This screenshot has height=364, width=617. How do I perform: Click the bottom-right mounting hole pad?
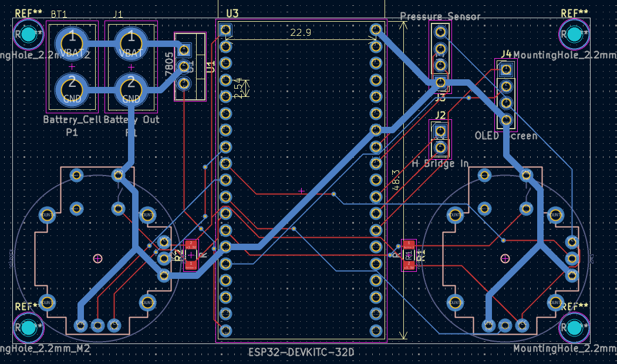pos(574,329)
